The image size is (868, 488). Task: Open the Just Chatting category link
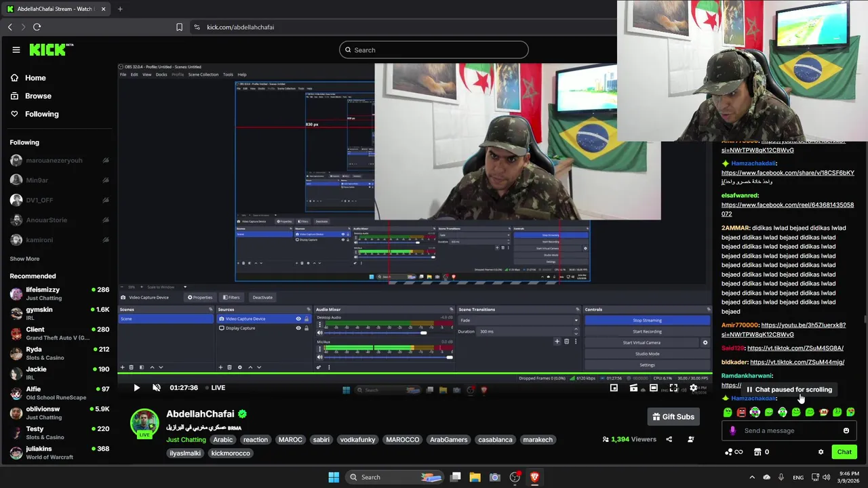(x=186, y=440)
